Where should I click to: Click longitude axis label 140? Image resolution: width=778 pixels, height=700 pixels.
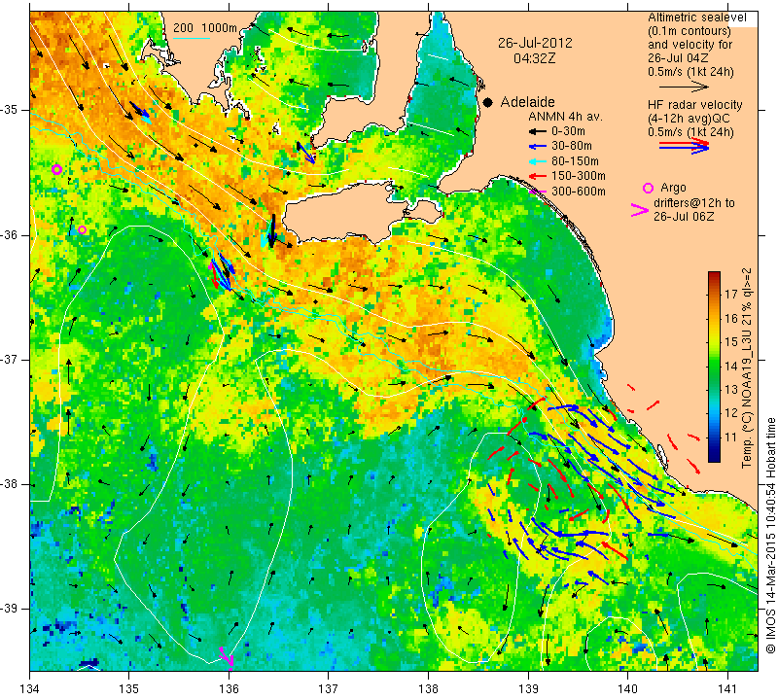(627, 689)
